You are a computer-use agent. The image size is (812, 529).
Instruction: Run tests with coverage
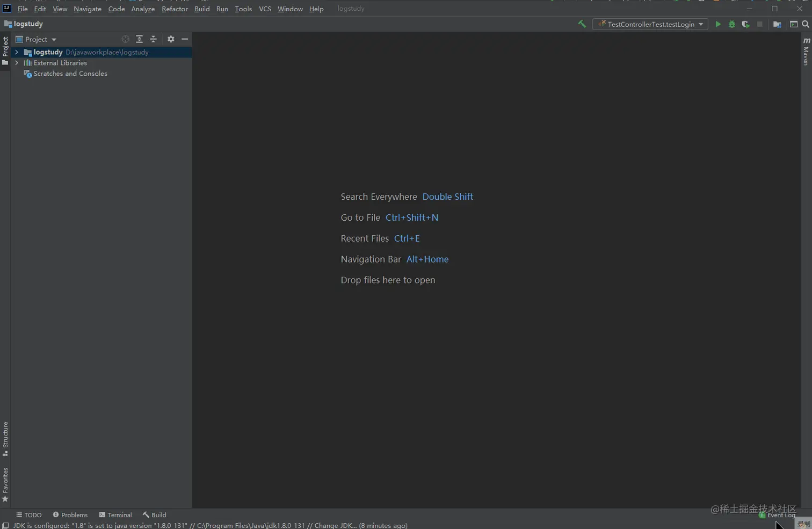click(x=745, y=24)
